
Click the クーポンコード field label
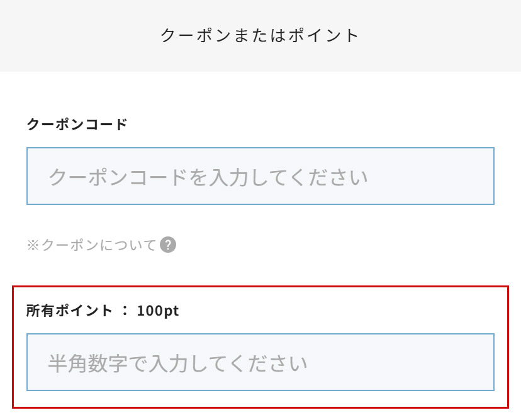click(x=77, y=124)
